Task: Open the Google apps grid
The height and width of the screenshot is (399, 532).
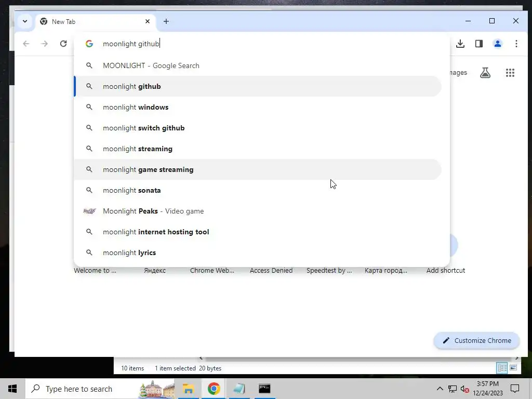Action: tap(510, 73)
